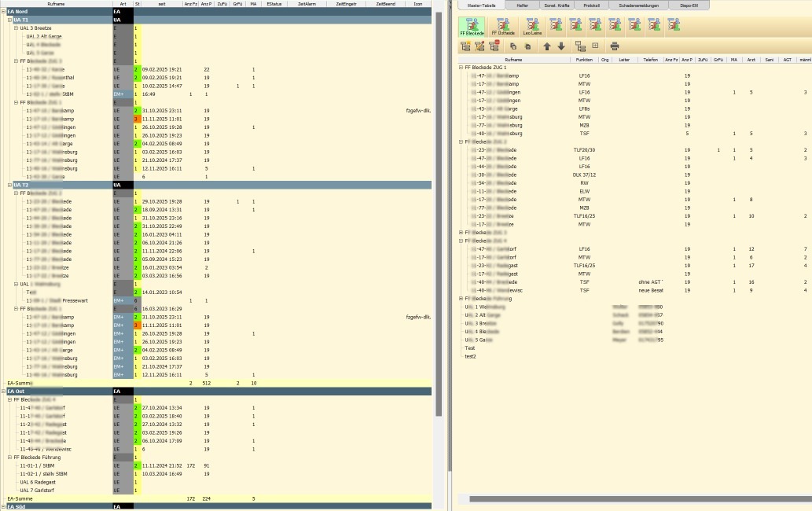
Task: Collapse FF Bleckede ZUG 1 in master table
Action: pyautogui.click(x=461, y=68)
